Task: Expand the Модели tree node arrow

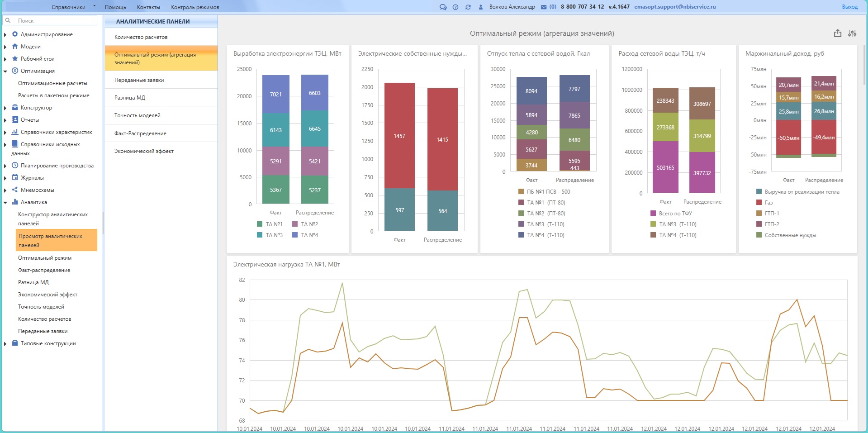Action: (x=5, y=47)
